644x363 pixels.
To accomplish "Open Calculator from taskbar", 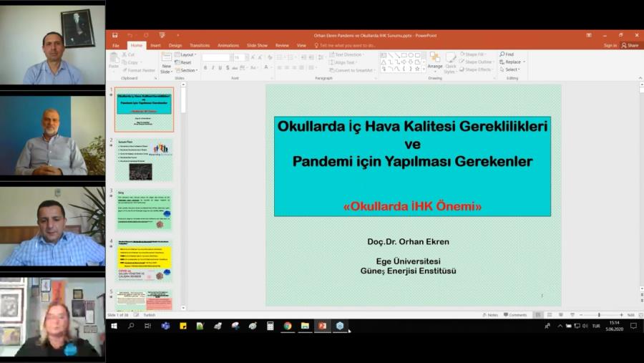I will [x=270, y=326].
